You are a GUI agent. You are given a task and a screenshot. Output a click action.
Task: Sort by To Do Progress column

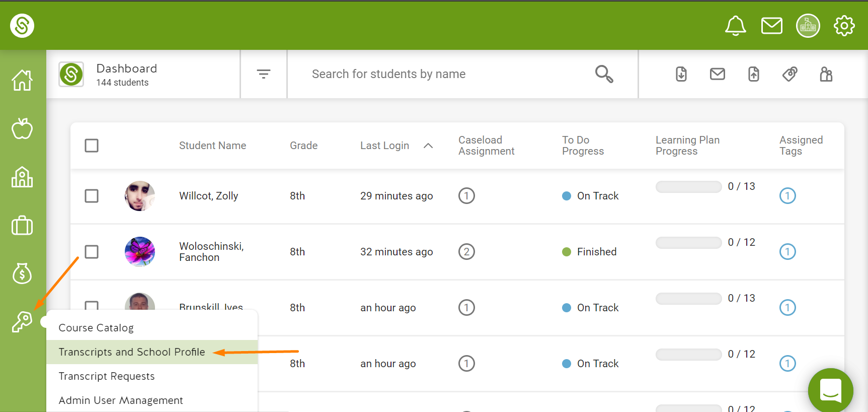pyautogui.click(x=583, y=146)
